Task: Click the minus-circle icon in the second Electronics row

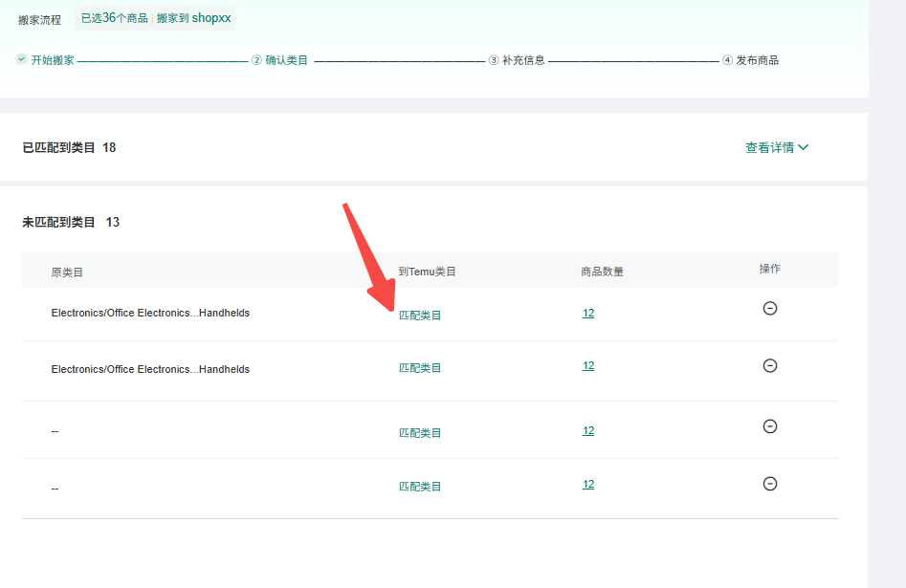Action: pos(769,365)
